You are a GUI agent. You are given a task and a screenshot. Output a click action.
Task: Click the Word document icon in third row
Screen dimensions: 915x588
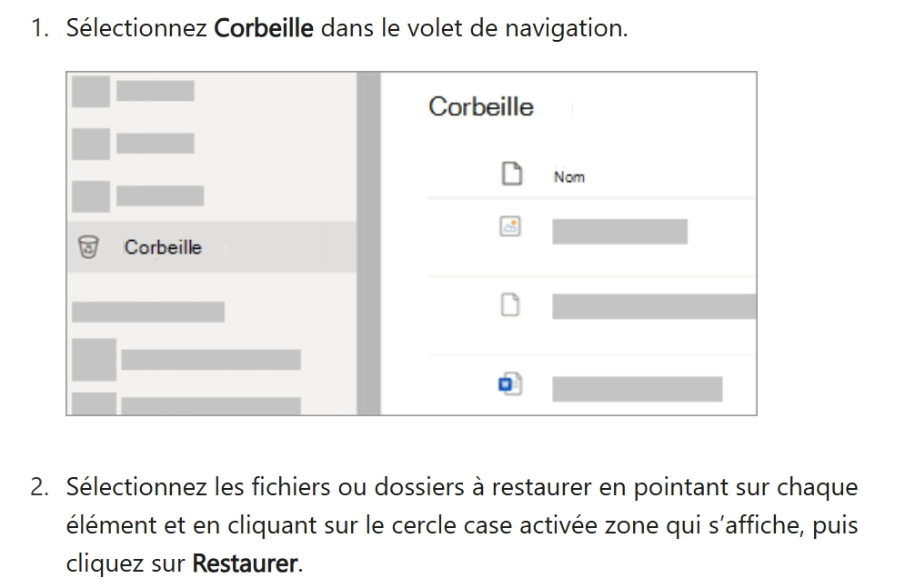click(510, 384)
